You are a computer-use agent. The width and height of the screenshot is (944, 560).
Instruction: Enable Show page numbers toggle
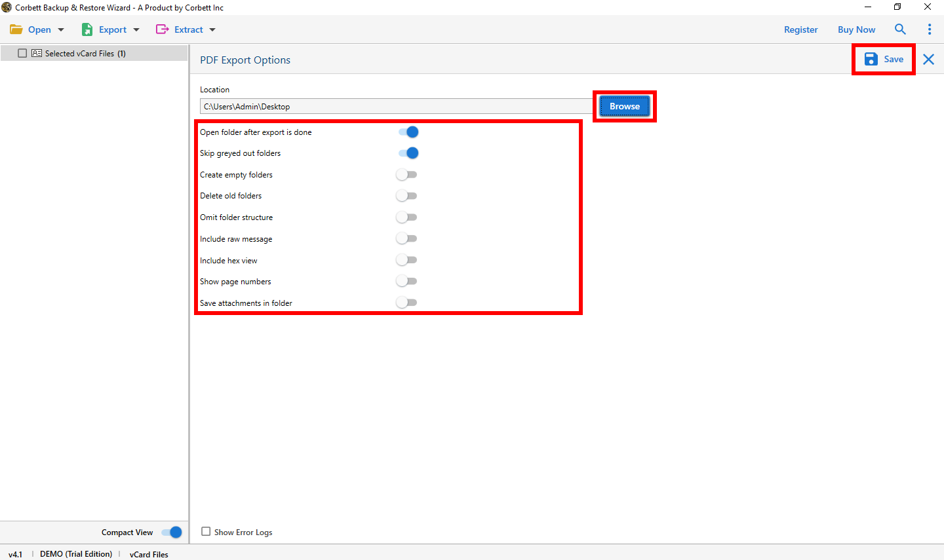[406, 281]
